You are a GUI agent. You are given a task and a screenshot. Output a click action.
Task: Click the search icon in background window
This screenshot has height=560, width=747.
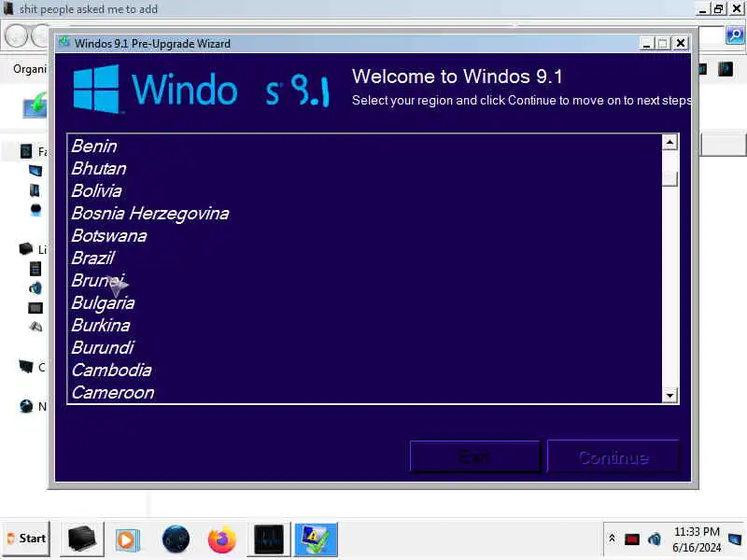[735, 35]
